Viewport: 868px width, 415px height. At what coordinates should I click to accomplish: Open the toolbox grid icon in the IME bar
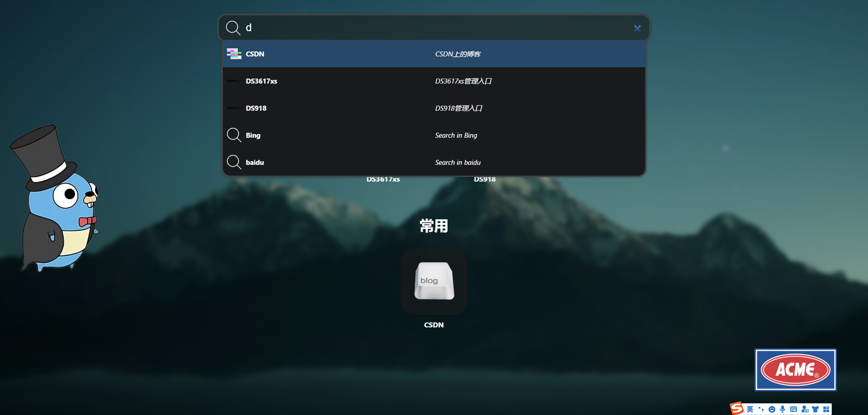tap(826, 409)
